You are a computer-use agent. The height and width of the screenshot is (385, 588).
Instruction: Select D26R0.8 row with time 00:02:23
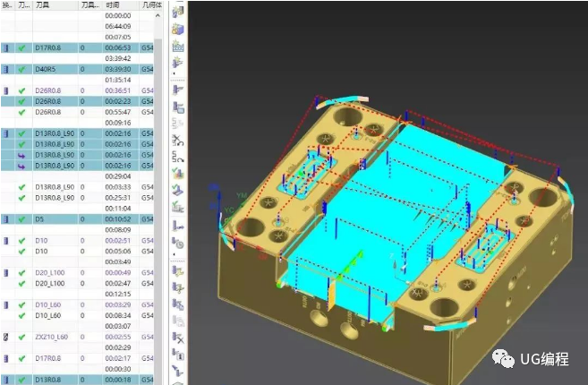pyautogui.click(x=77, y=101)
